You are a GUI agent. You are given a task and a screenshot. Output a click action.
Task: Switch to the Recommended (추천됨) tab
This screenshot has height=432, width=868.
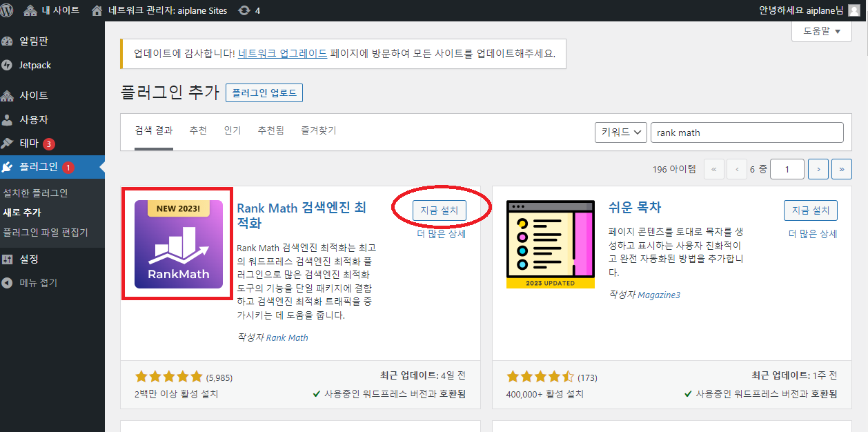point(271,130)
